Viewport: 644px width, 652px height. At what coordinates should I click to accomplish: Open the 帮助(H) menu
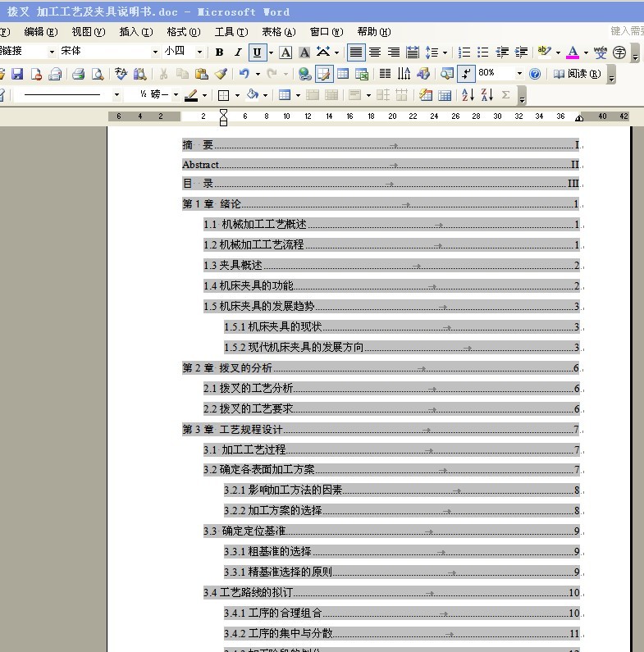tap(374, 32)
